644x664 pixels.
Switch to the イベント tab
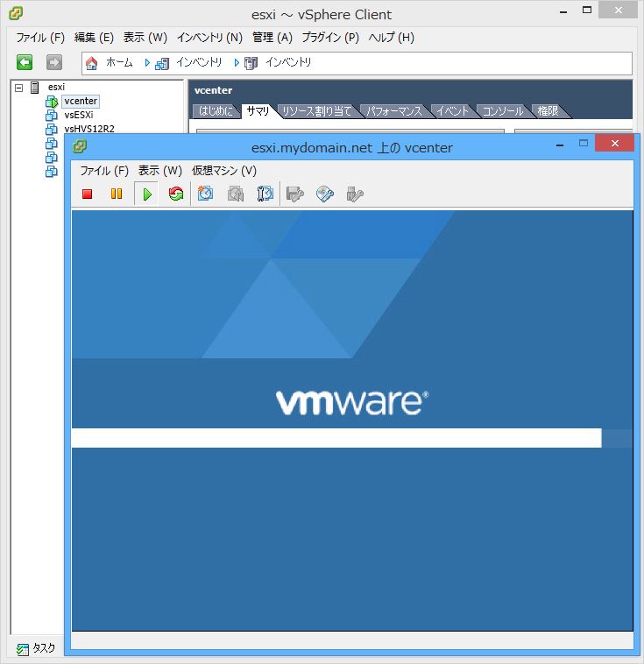click(452, 111)
